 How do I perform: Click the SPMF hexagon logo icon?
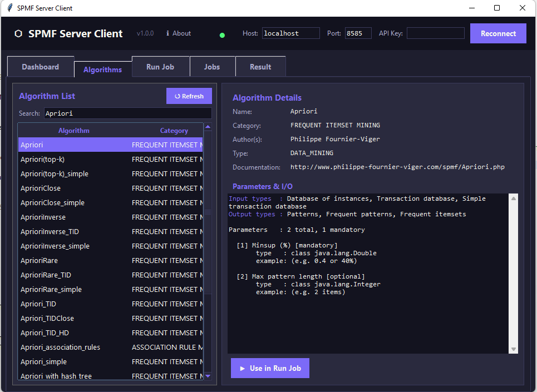[x=18, y=33]
